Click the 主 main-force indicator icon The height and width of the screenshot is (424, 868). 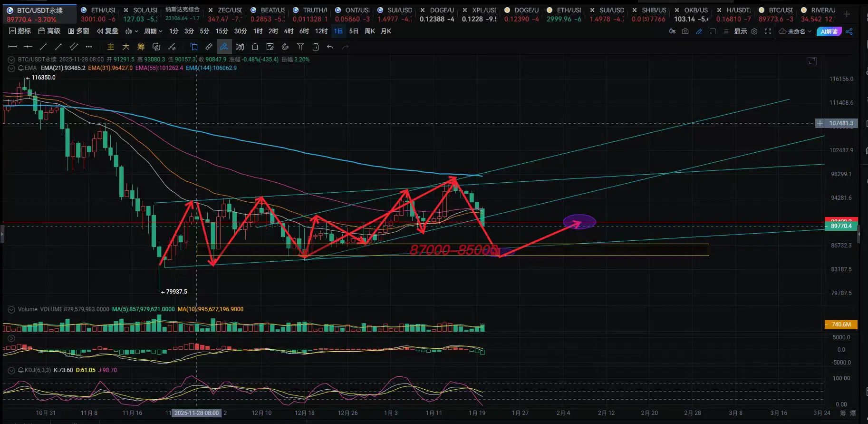point(111,47)
